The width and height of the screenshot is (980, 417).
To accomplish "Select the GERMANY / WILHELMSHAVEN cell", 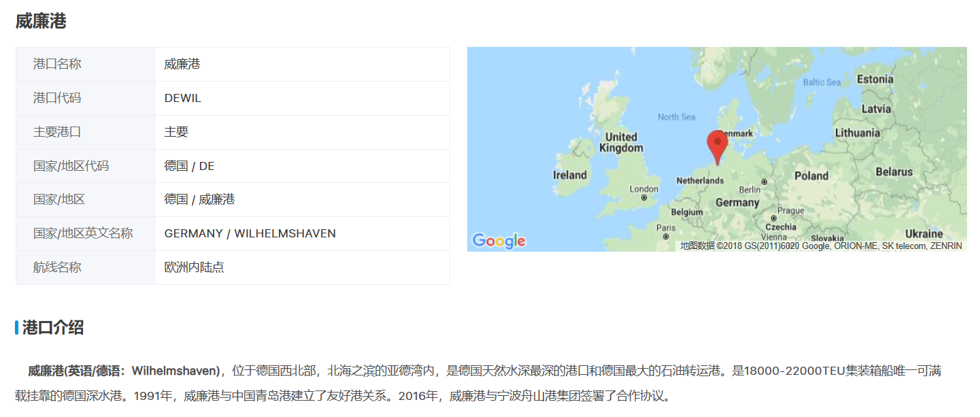I will click(x=250, y=233).
